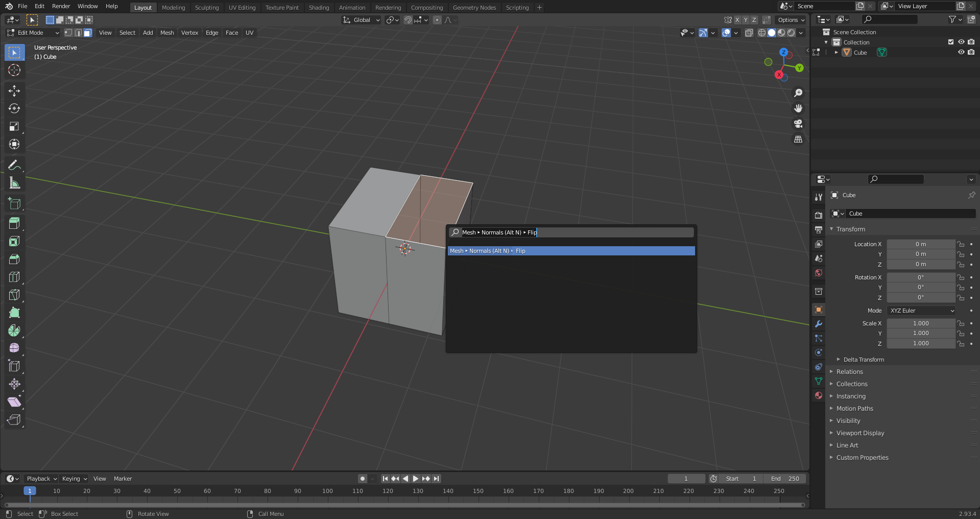The height and width of the screenshot is (519, 980).
Task: Switch to vertex select mode
Action: click(68, 33)
